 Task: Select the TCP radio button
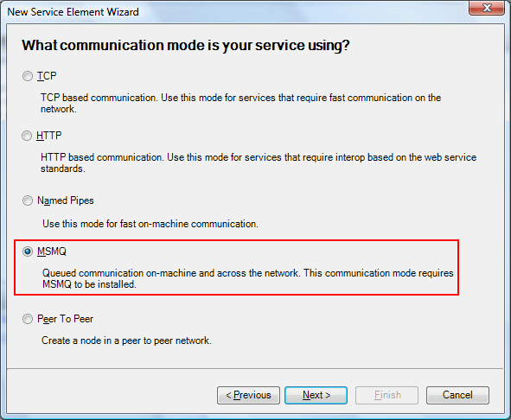pyautogui.click(x=28, y=76)
